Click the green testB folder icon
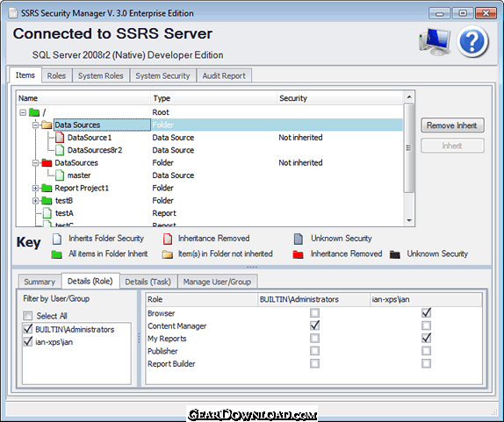The image size is (504, 422). click(x=47, y=201)
